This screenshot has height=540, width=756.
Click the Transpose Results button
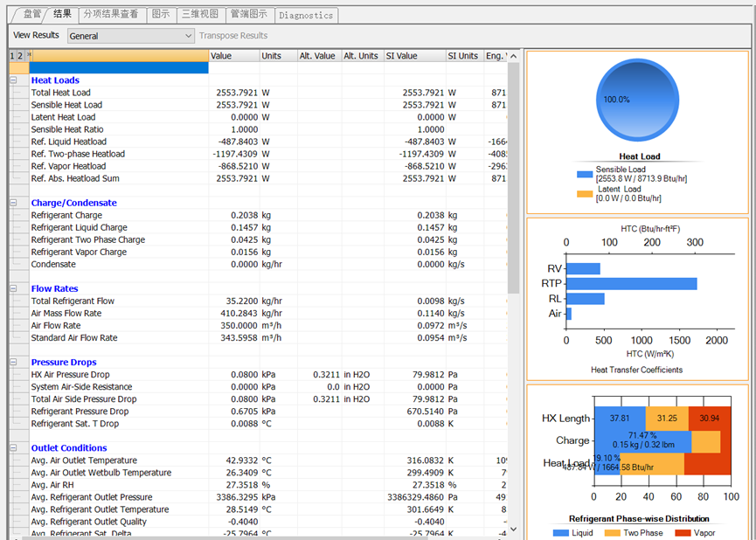coord(233,36)
